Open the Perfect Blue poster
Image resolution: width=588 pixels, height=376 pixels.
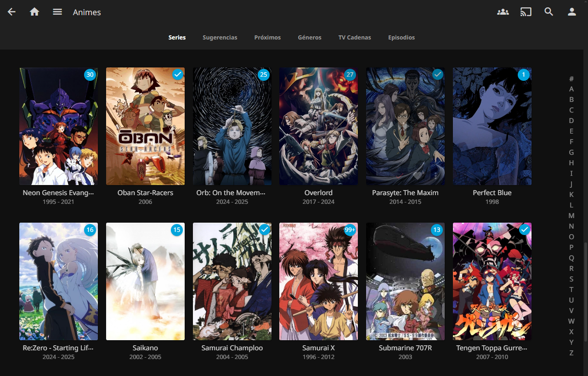(492, 126)
